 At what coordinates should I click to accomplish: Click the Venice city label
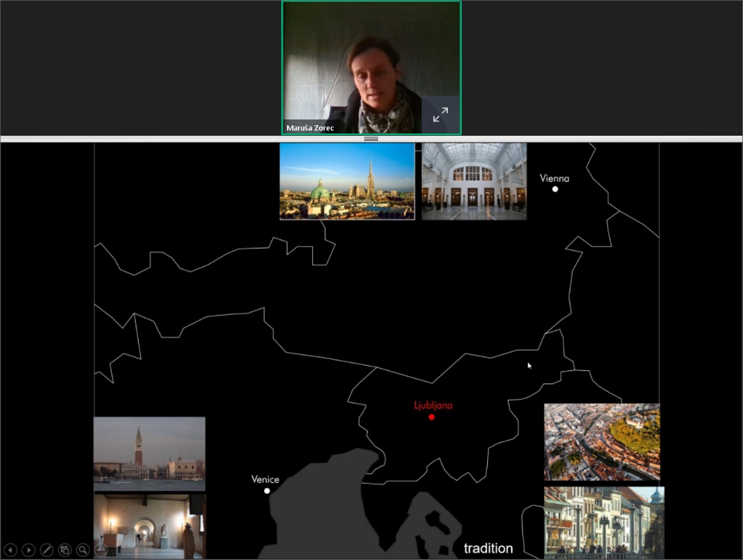265,479
